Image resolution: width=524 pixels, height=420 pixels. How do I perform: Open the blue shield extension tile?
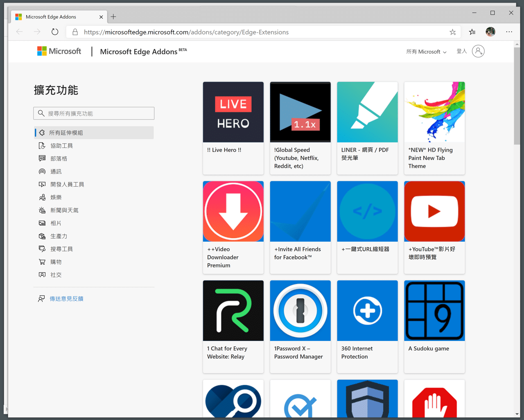coord(368,399)
